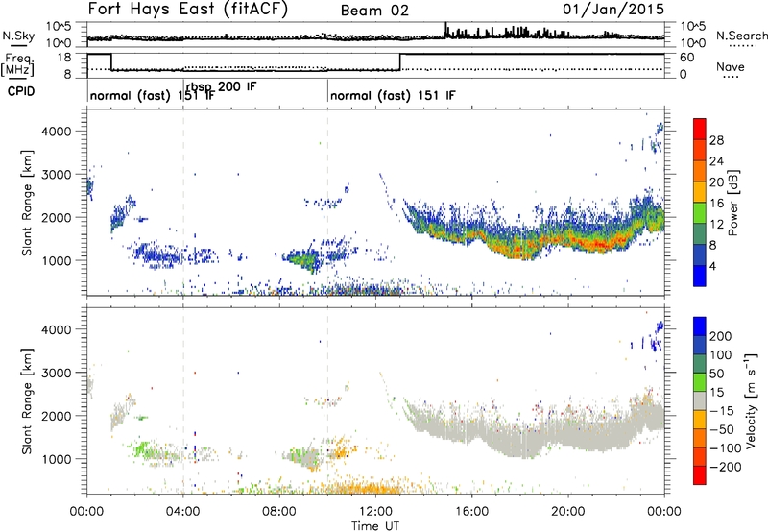The height and width of the screenshot is (532, 768).
Task: Click the strong orange backscatter band near 18:00
Action: click(521, 250)
